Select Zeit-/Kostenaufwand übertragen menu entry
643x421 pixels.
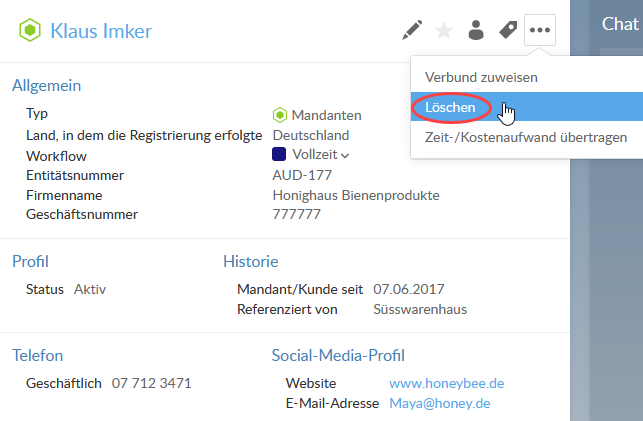527,137
